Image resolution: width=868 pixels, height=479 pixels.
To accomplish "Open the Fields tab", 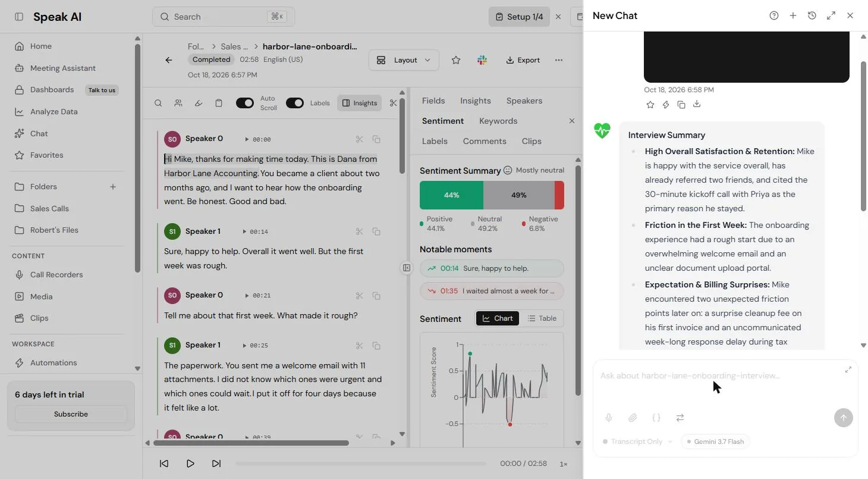I will [x=433, y=101].
